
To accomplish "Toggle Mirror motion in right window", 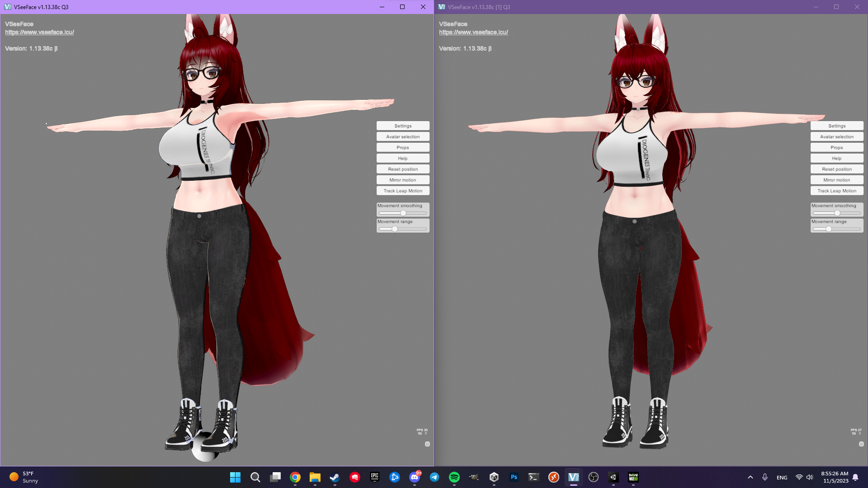I will (x=837, y=180).
